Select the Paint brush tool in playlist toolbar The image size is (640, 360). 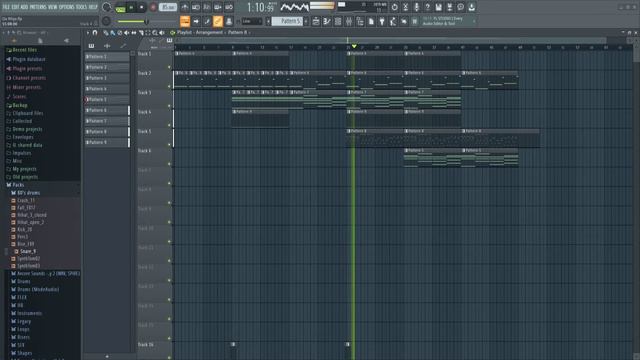point(113,33)
